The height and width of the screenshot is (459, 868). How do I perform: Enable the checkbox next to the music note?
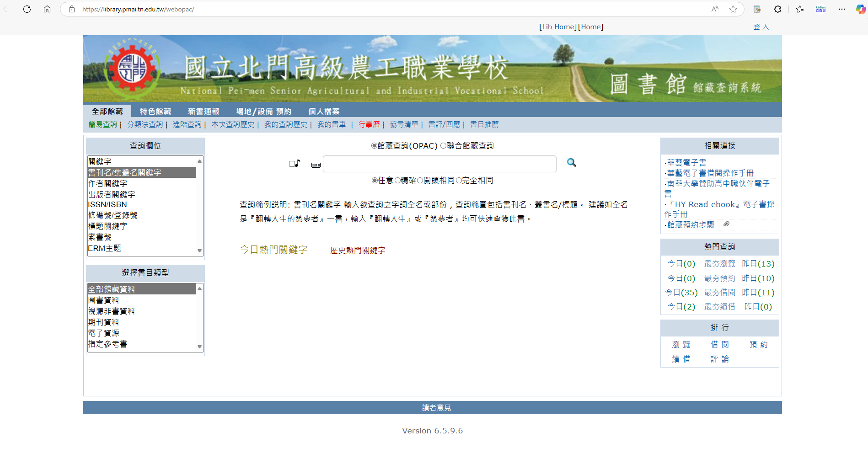(x=291, y=163)
